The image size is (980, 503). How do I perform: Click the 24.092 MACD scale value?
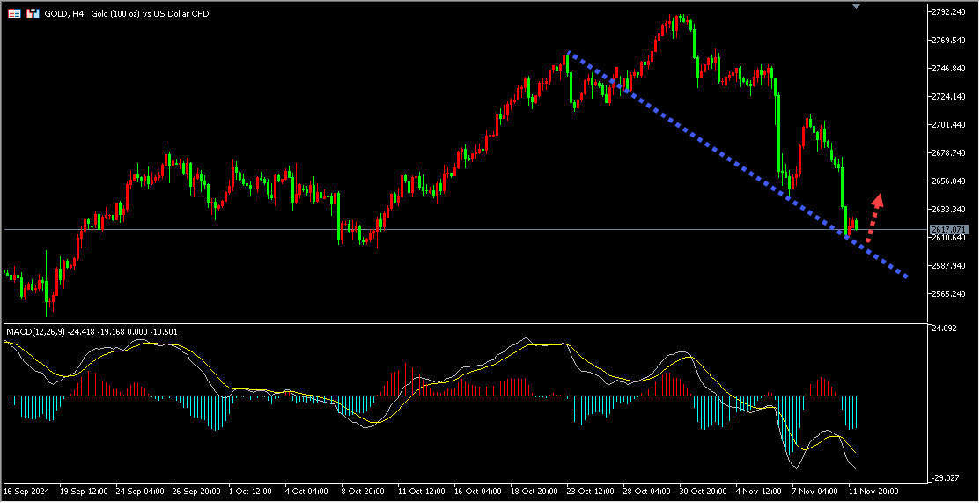tap(944, 329)
